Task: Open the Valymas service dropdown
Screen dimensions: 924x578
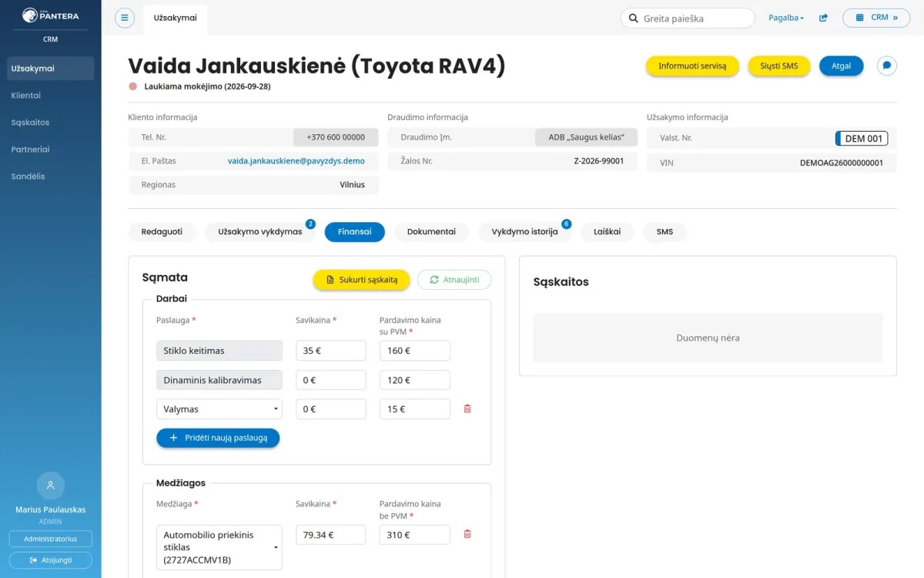Action: pos(219,409)
